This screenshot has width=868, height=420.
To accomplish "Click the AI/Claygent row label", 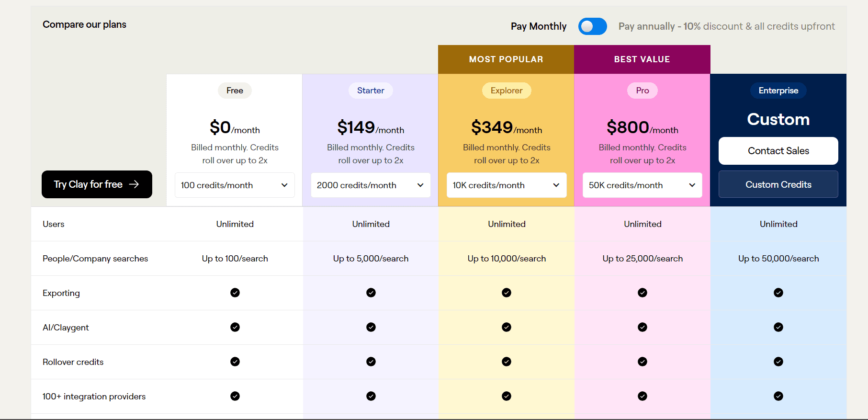I will (x=66, y=328).
